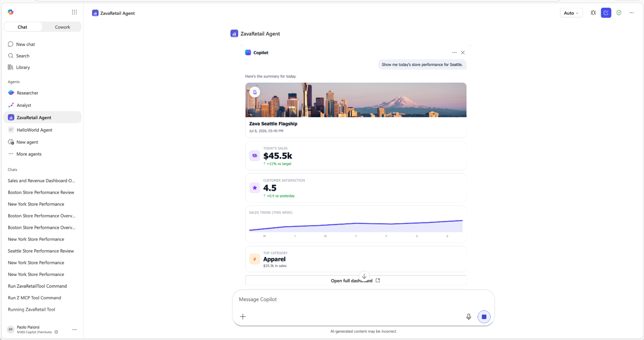This screenshot has height=340, width=644.
Task: Click the blue new chat compose icon
Action: [x=606, y=13]
